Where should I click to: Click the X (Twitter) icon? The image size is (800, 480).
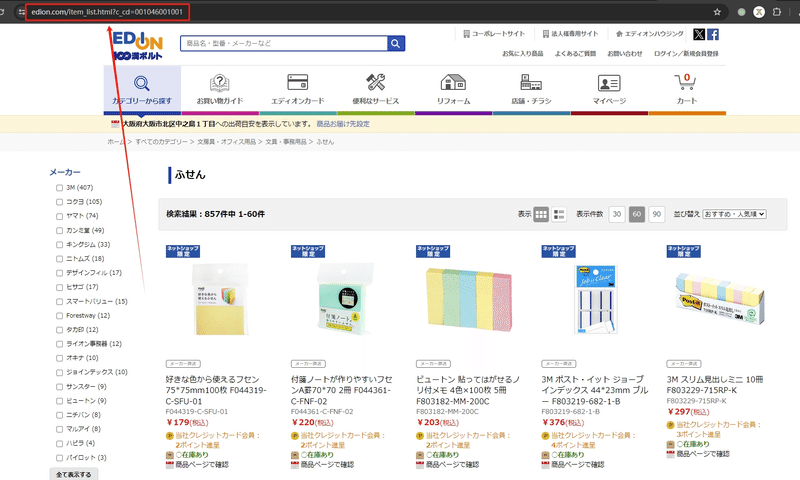(699, 34)
